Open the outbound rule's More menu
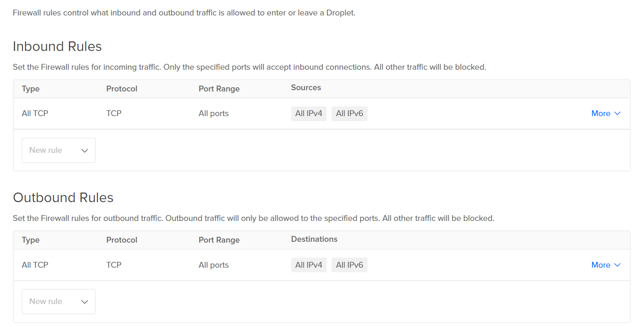The image size is (644, 327). pyautogui.click(x=606, y=265)
